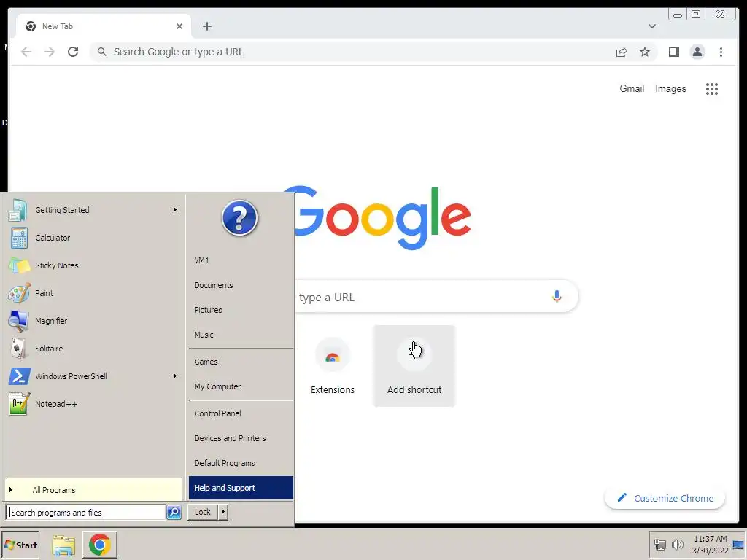Click Add shortcut tile

414,366
